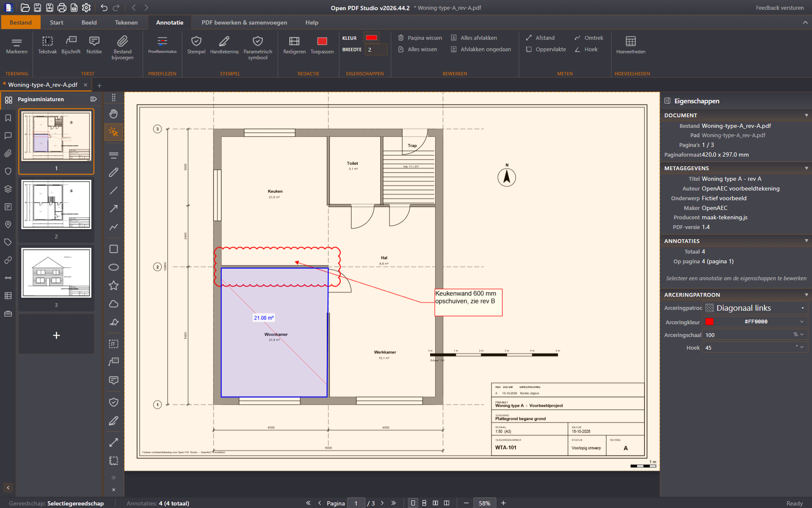Open the Parametrisch symbool tool
The height and width of the screenshot is (508, 812).
[258, 48]
